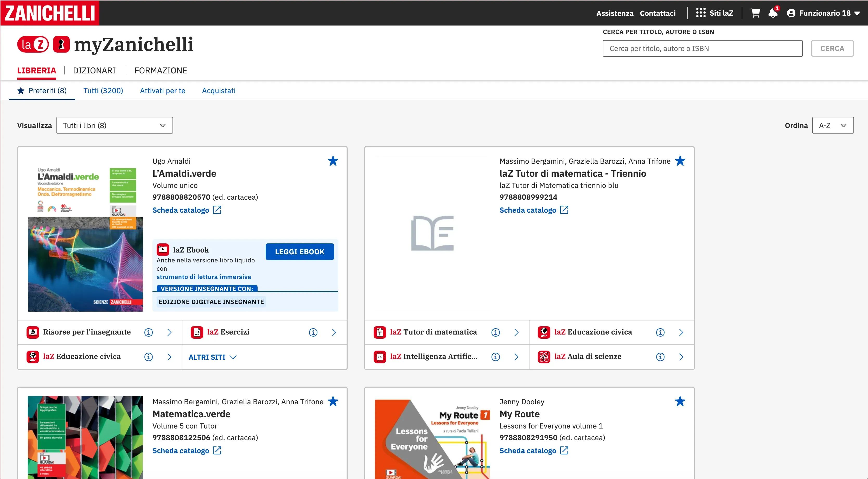Open laZ Esercizi via its chevron
Viewport: 868px width, 479px height.
(x=334, y=332)
